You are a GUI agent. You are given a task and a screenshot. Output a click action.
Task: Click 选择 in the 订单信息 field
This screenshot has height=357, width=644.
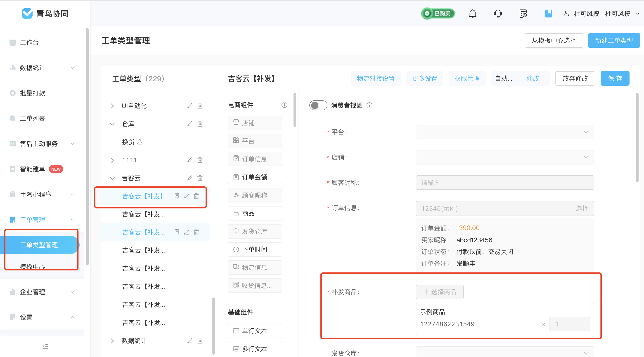(582, 208)
